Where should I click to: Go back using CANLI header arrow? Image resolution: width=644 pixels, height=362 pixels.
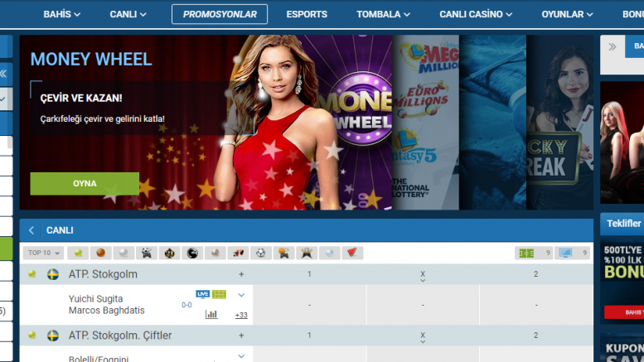(31, 230)
